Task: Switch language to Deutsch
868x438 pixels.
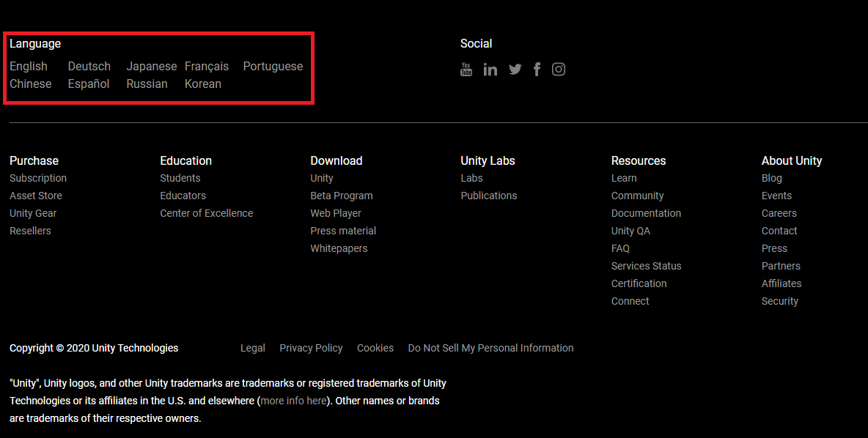Action: pyautogui.click(x=89, y=67)
